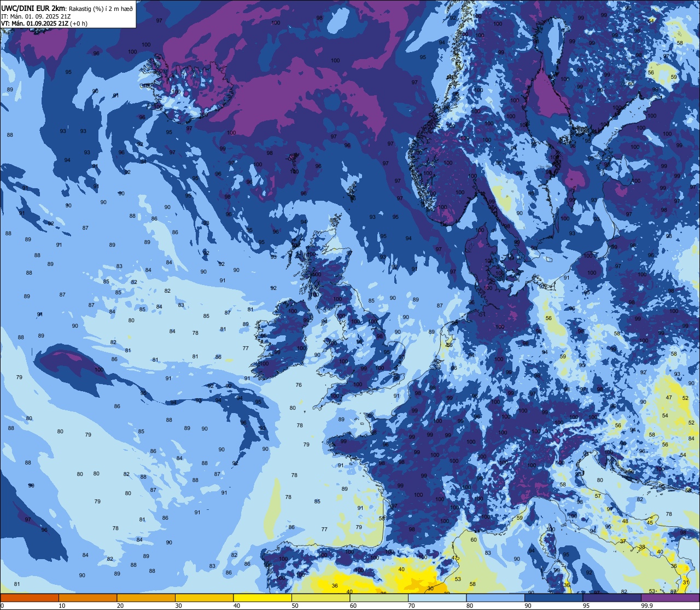This screenshot has height=610, width=700.
Task: Choose the 80–90 medium blue legend segment
Action: [496, 598]
